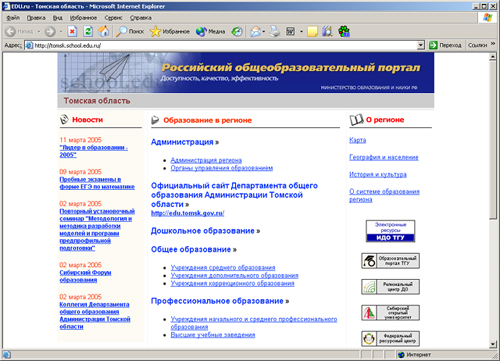The height and width of the screenshot is (361, 500).
Task: Open the Медиа toolbar button
Action: [x=210, y=31]
